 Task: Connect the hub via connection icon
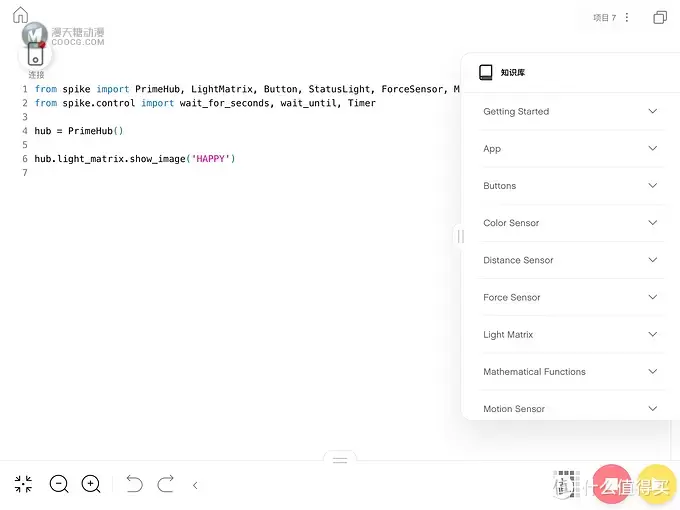pyautogui.click(x=36, y=55)
